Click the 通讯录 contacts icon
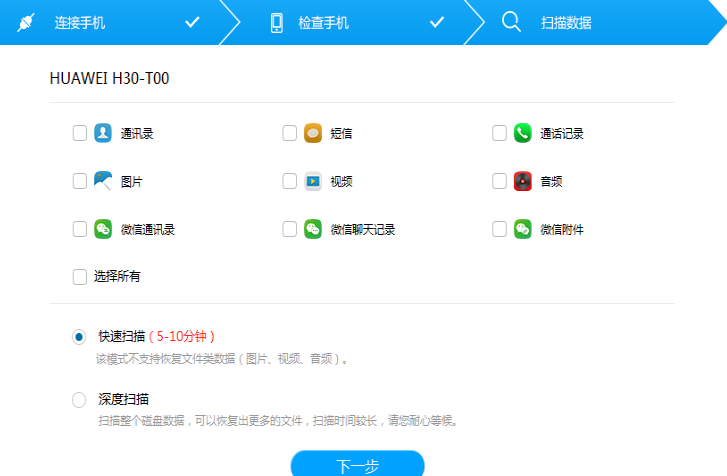This screenshot has width=727, height=476. click(x=103, y=133)
